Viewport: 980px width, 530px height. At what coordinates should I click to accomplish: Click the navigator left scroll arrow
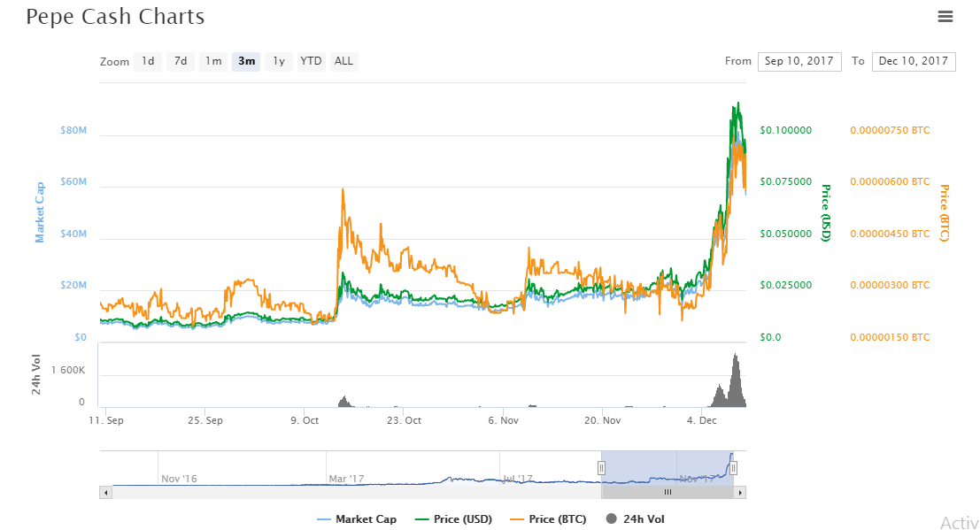(106, 492)
